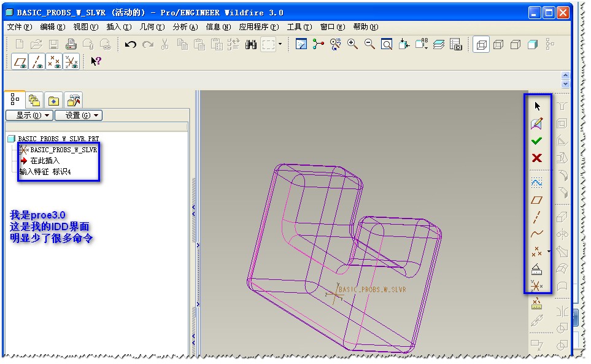
Task: Click the green check mark to accept
Action: tap(537, 141)
